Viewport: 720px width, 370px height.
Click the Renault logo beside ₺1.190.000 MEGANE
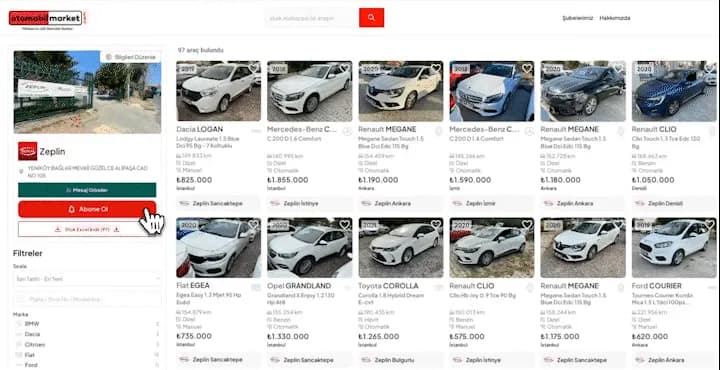click(439, 131)
